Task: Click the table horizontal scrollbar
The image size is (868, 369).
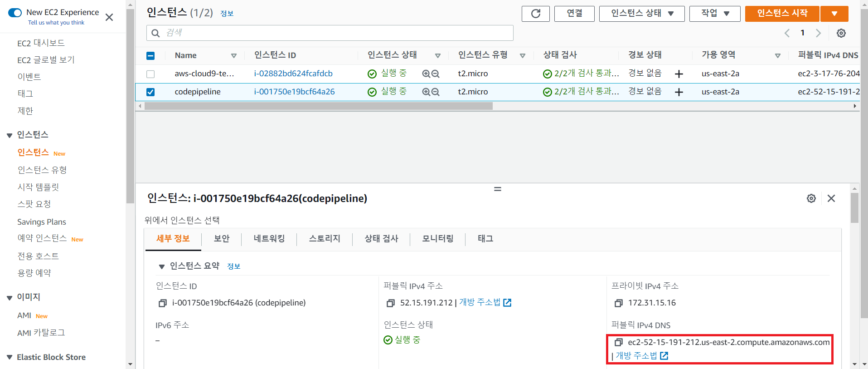Action: 318,106
